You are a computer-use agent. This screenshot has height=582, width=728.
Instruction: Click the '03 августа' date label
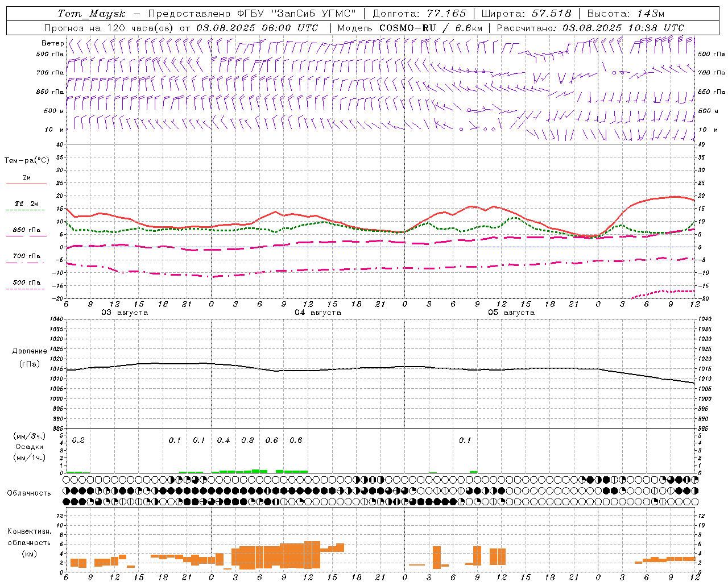pos(125,313)
